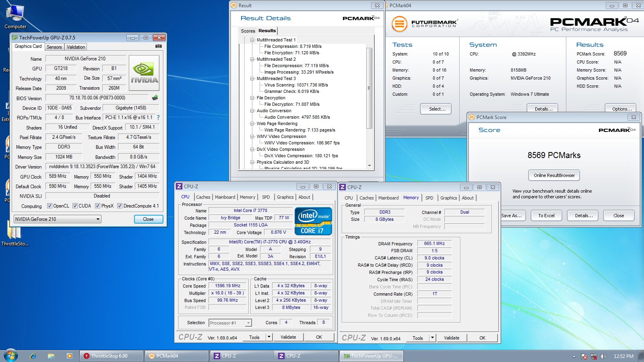Open Windows Explorer from the taskbar

click(51, 356)
